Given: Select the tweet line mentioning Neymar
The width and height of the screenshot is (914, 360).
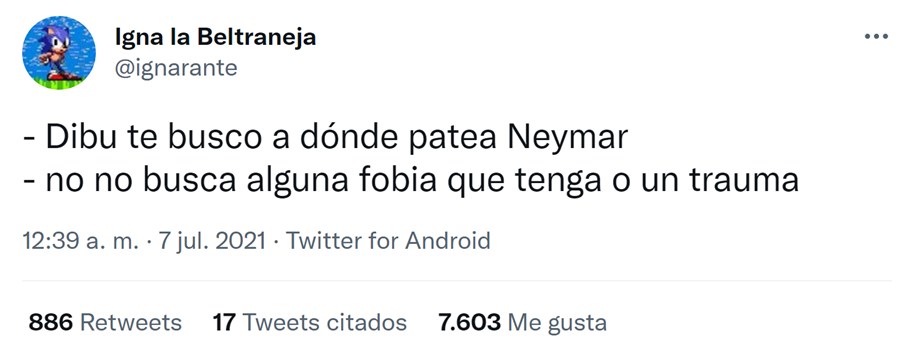Looking at the screenshot, I should (326, 139).
